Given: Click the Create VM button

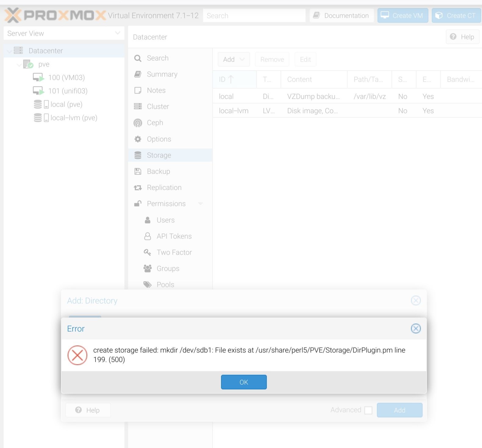Looking at the screenshot, I should pyautogui.click(x=402, y=16).
